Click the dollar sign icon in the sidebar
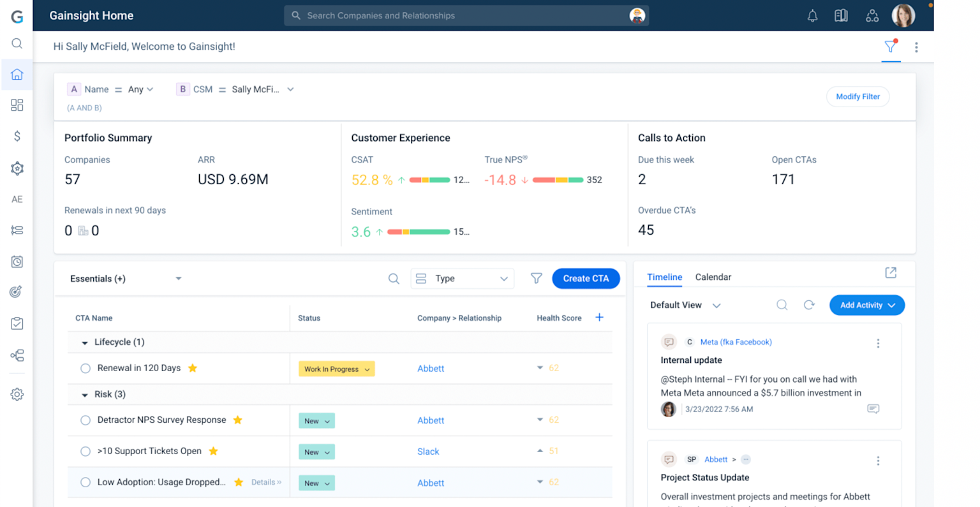 (17, 136)
